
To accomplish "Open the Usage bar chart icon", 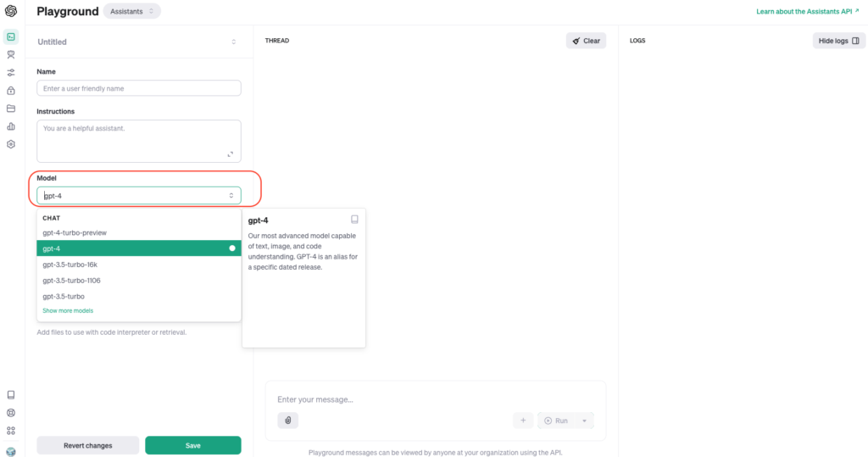I will [x=11, y=126].
